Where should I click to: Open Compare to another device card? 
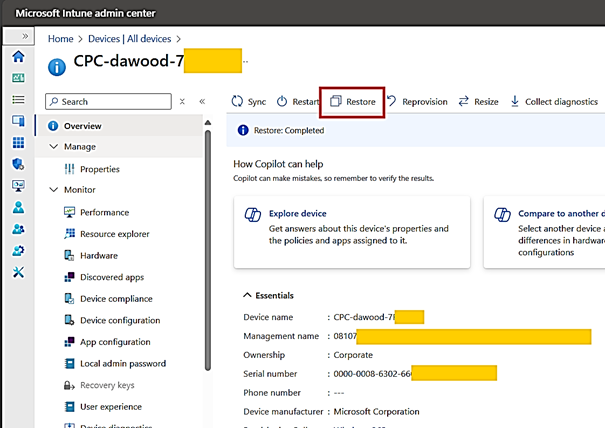click(544, 232)
